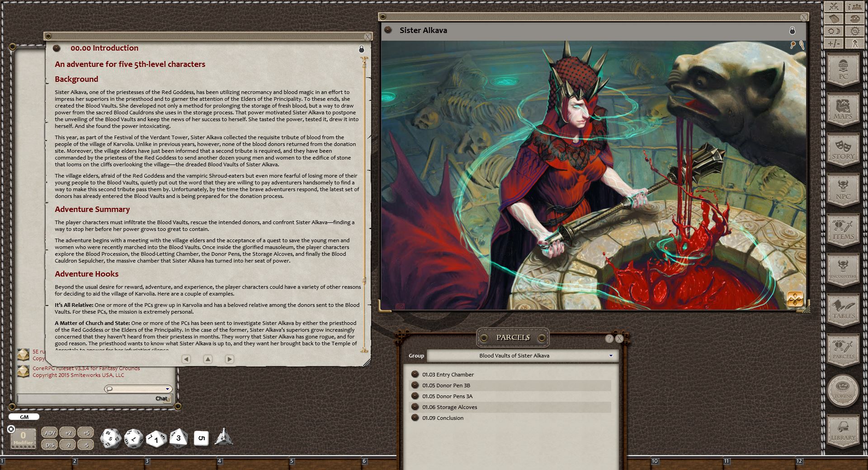The width and height of the screenshot is (868, 470).
Task: Open the PARCELS sidebar shield
Action: click(x=843, y=350)
